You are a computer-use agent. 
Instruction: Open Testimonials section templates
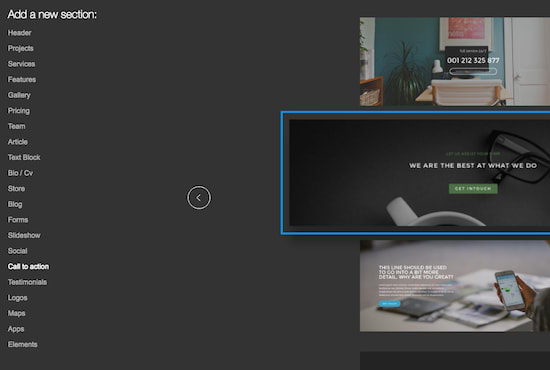pos(27,282)
